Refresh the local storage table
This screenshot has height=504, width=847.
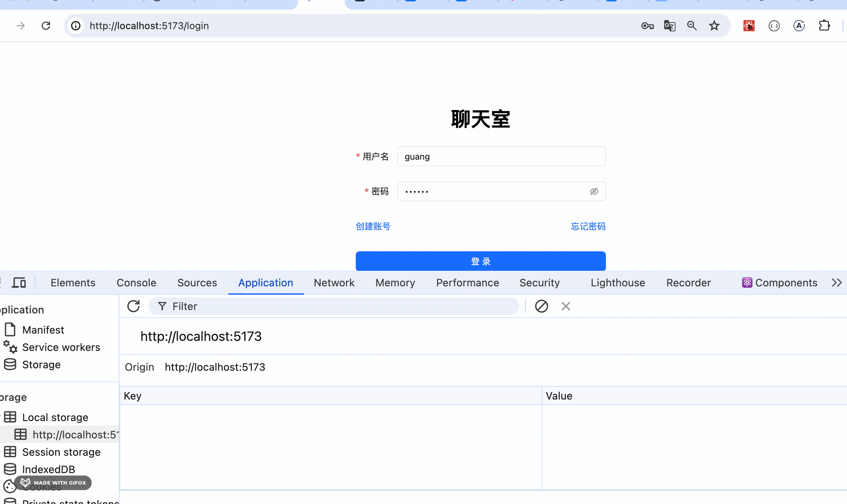[133, 306]
